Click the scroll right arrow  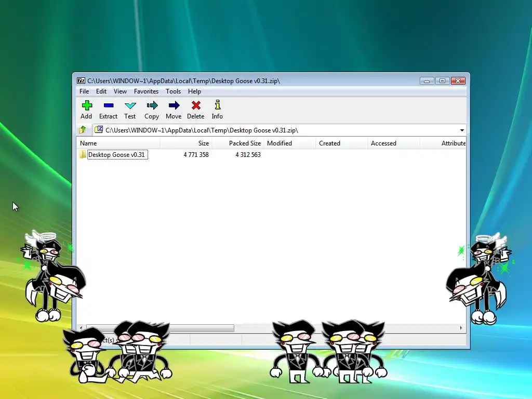(461, 328)
